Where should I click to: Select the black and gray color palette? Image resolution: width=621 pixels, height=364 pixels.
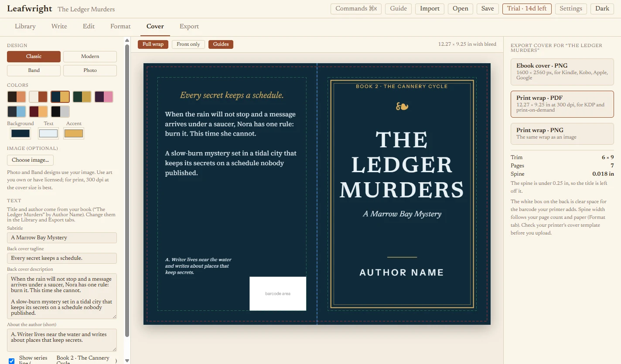pos(60,112)
